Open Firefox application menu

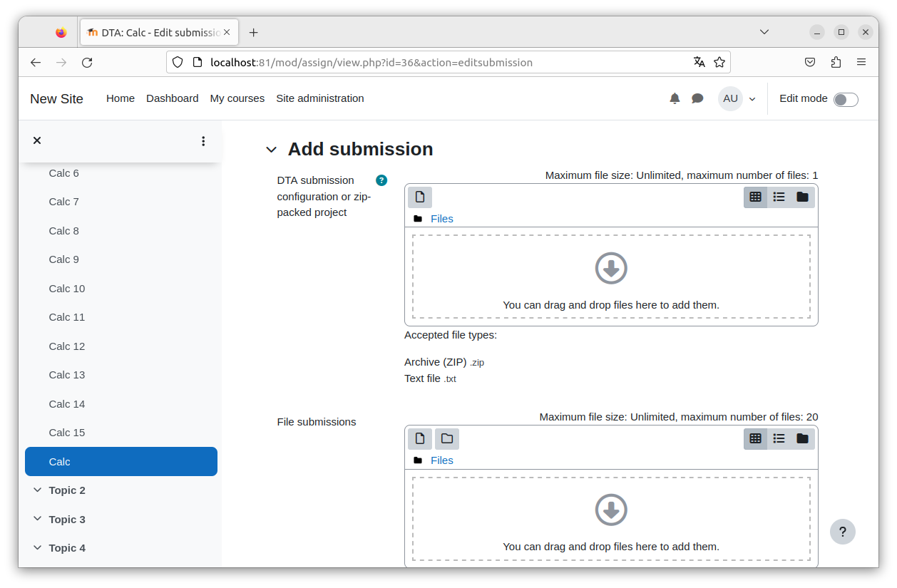point(861,62)
